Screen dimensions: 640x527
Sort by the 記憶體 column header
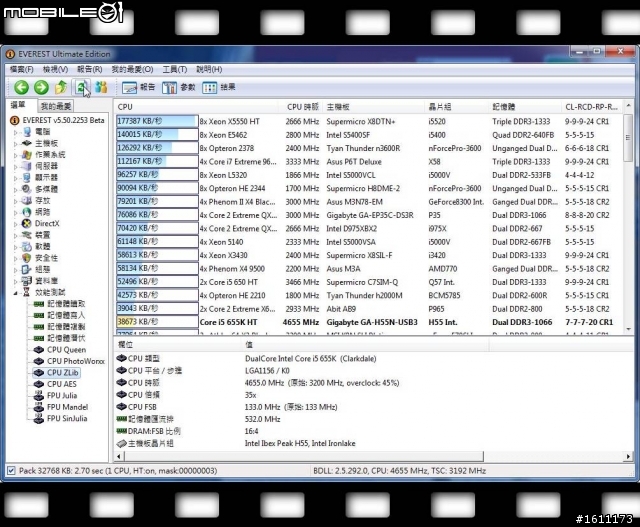click(525, 107)
